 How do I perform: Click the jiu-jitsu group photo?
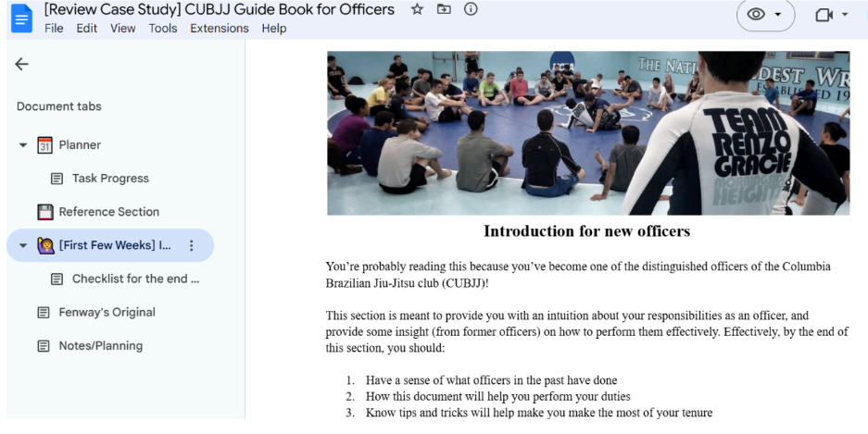(587, 133)
